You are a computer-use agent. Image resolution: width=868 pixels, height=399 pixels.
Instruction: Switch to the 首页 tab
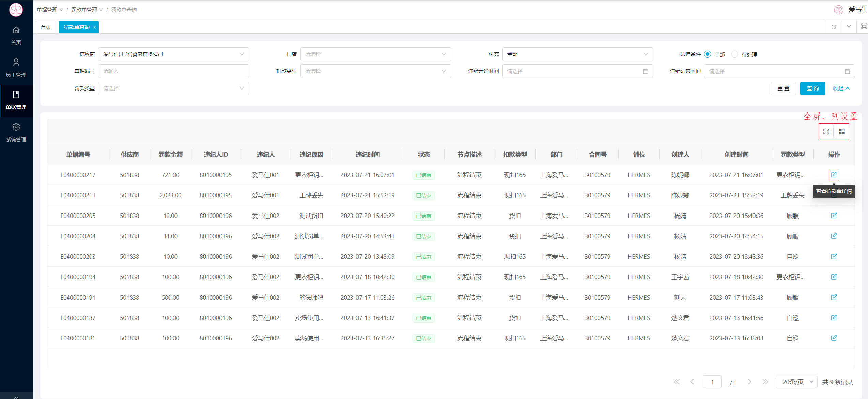[x=46, y=27]
